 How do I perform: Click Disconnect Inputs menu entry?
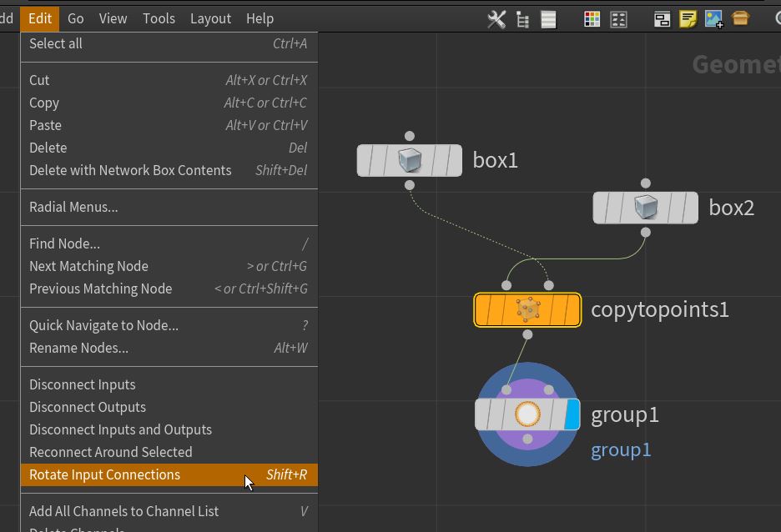169,384
